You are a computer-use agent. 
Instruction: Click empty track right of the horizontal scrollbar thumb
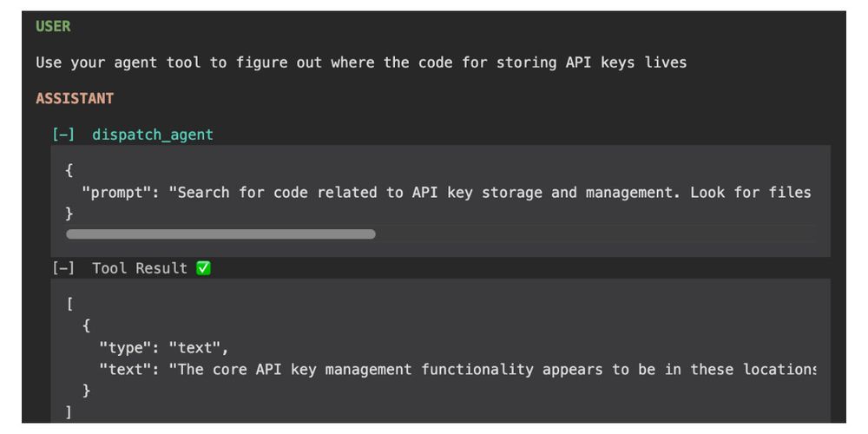[x=595, y=234]
